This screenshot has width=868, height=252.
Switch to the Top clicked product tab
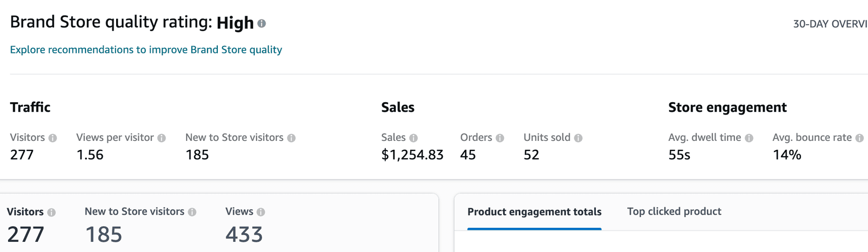(x=674, y=211)
